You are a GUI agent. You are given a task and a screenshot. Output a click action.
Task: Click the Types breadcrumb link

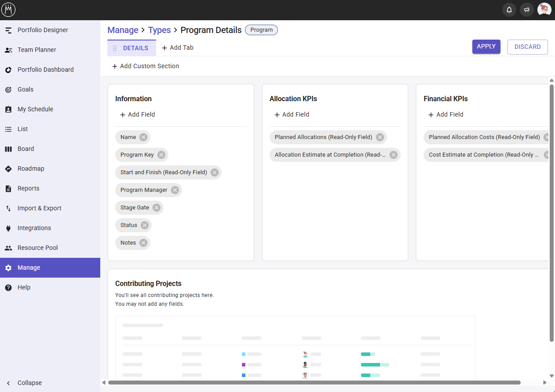[x=159, y=30]
